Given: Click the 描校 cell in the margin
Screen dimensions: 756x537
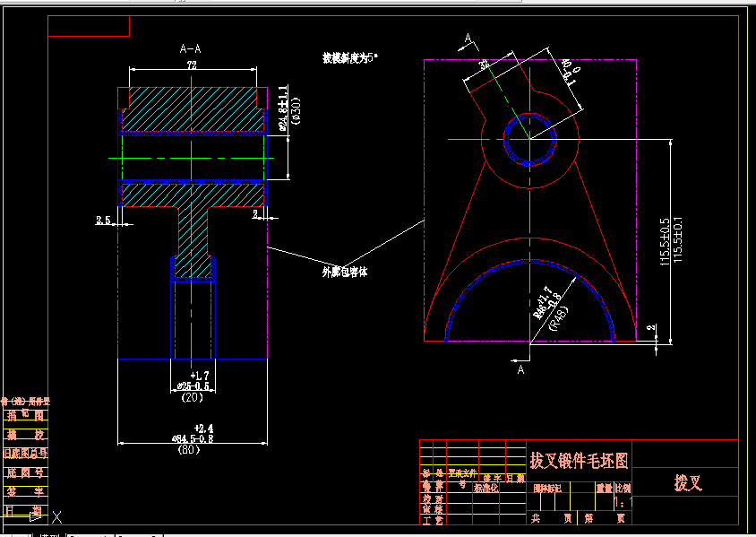Looking at the screenshot, I should click(x=26, y=435).
